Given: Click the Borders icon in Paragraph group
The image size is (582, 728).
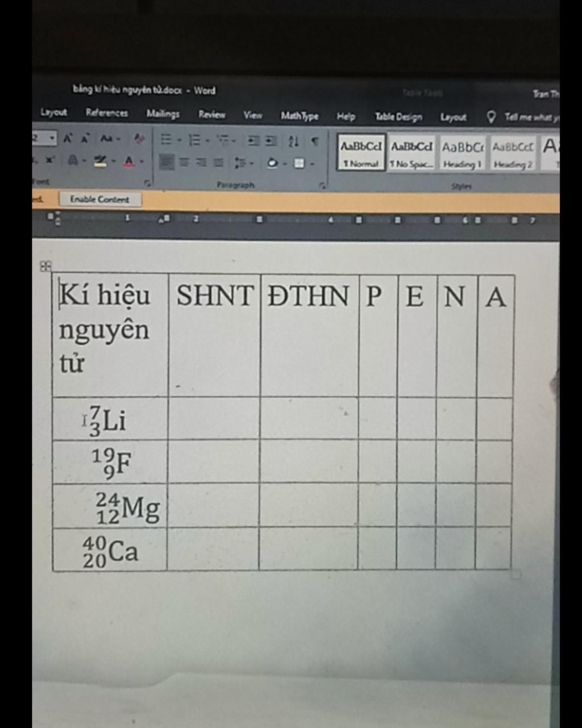Looking at the screenshot, I should coord(299,164).
